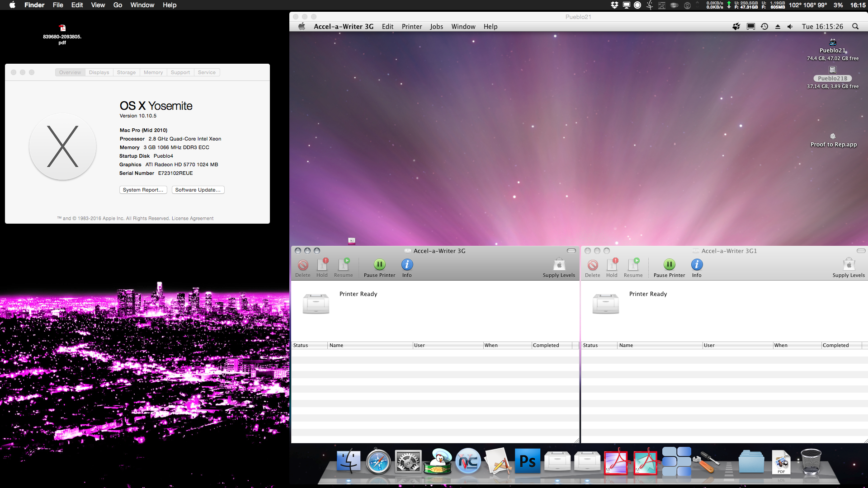Open Apple menu in Pueblo21 window
This screenshot has height=488, width=868.
point(302,27)
